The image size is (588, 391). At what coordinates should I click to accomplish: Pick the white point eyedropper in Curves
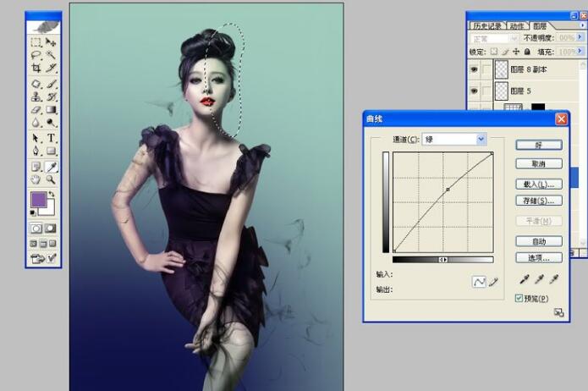pyautogui.click(x=553, y=279)
